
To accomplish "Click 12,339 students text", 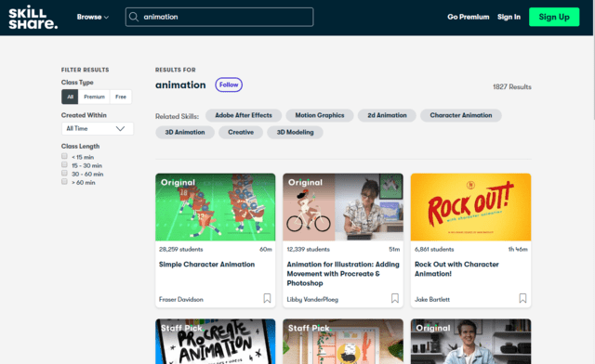I will coord(308,250).
